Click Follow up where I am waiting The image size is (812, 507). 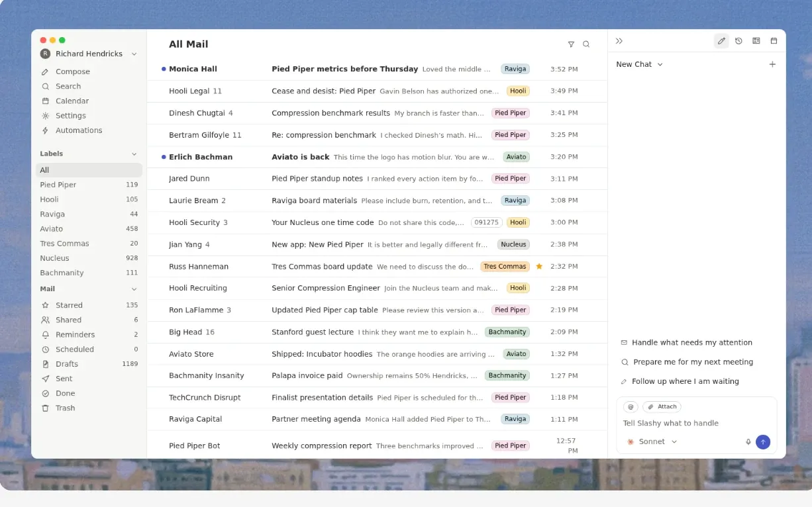(680, 381)
